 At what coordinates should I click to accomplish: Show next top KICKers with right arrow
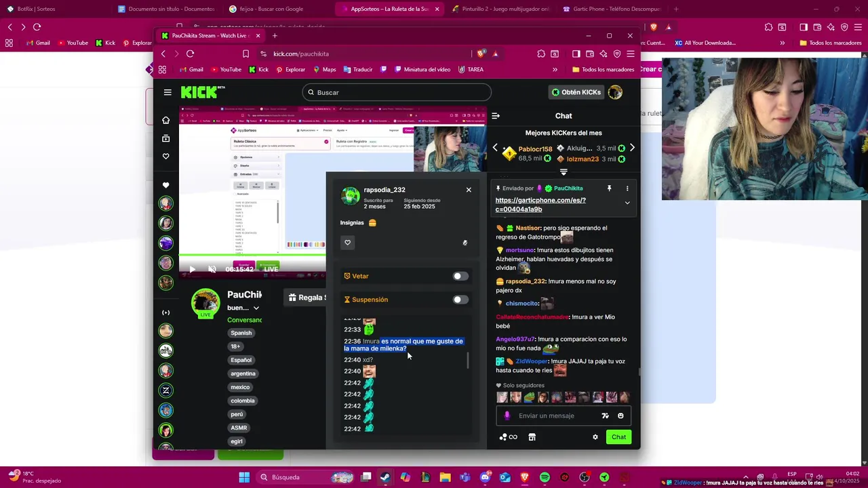(632, 148)
